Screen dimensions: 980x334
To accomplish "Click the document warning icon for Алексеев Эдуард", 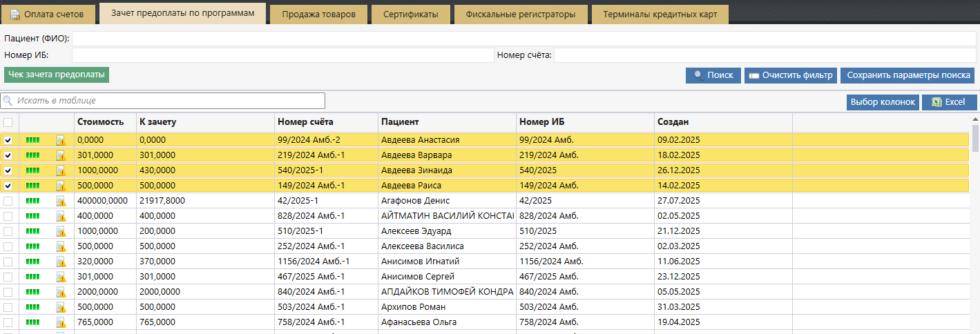I will (61, 231).
